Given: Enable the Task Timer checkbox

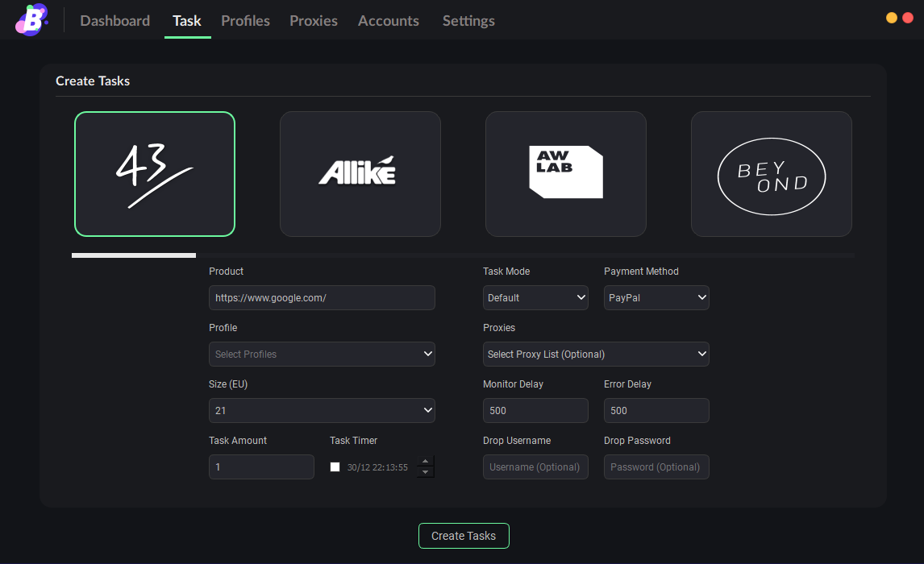Looking at the screenshot, I should pyautogui.click(x=335, y=467).
